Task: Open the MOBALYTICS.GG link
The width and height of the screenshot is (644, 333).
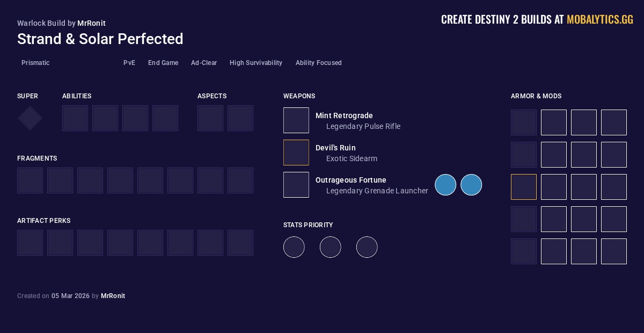Action: pos(600,20)
